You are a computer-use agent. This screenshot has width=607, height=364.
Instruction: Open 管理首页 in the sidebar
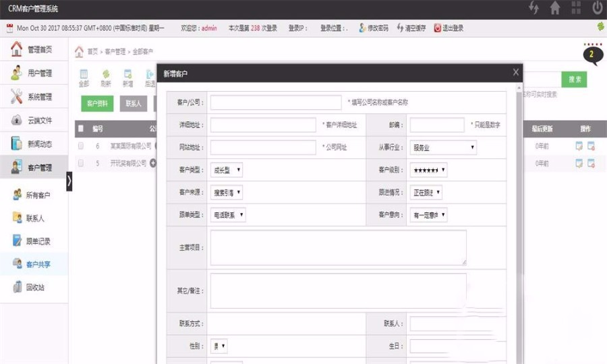point(34,49)
